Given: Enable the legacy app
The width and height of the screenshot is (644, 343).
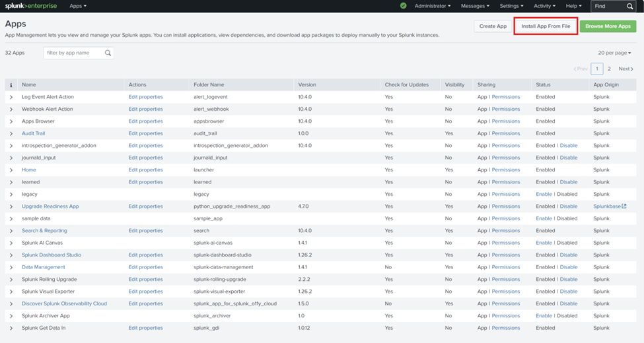Looking at the screenshot, I should pos(544,195).
